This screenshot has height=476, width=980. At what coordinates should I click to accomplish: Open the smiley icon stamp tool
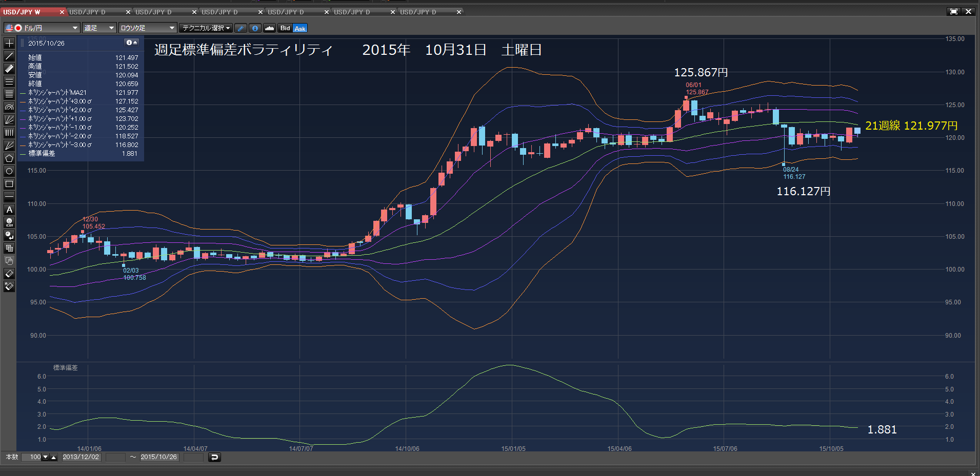tap(9, 222)
